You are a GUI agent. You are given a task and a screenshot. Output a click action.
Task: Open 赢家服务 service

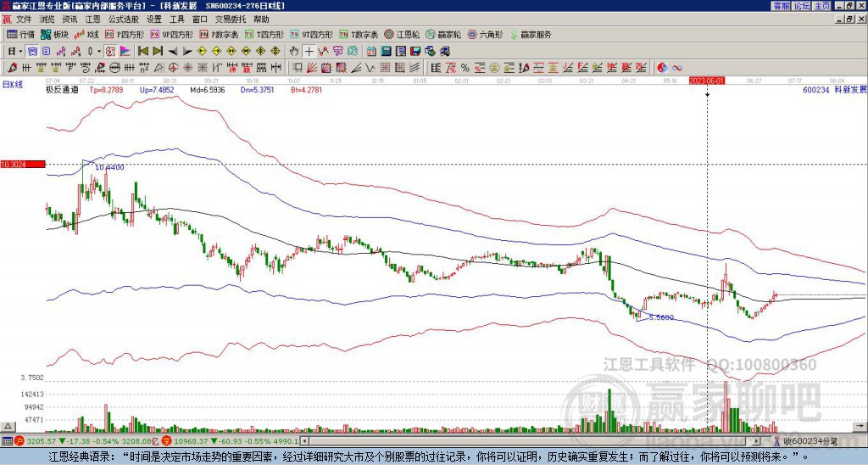pyautogui.click(x=531, y=34)
